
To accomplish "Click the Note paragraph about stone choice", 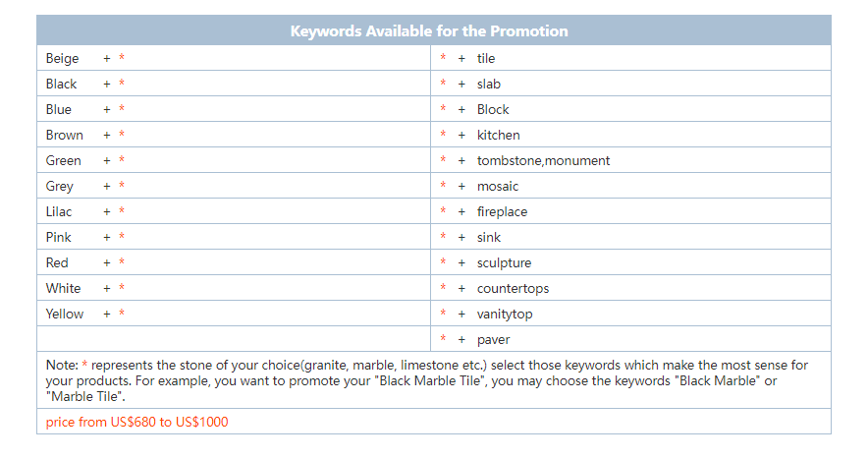I will click(x=427, y=380).
